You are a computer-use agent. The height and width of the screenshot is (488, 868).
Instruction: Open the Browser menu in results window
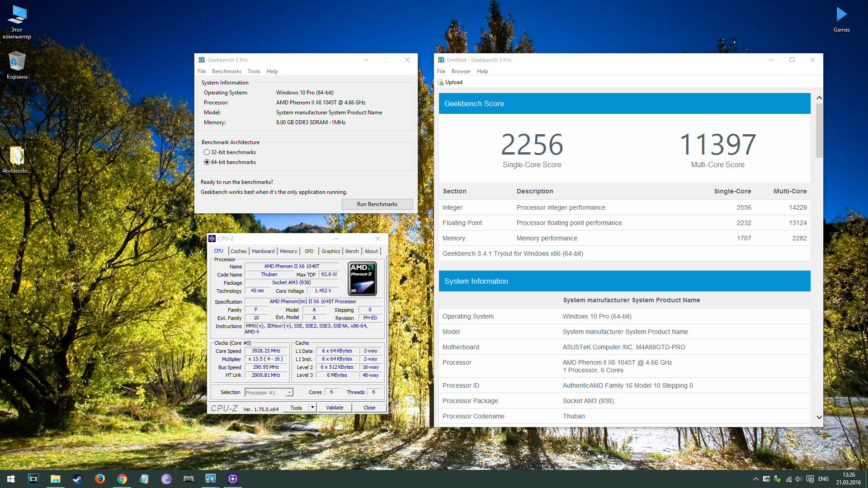click(x=461, y=71)
